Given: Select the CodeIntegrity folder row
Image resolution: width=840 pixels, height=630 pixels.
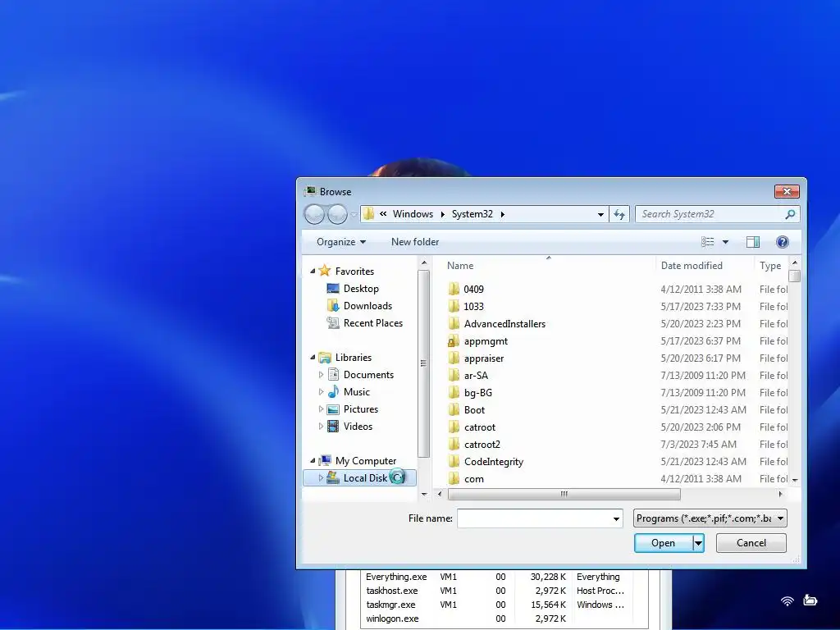Looking at the screenshot, I should [616, 462].
